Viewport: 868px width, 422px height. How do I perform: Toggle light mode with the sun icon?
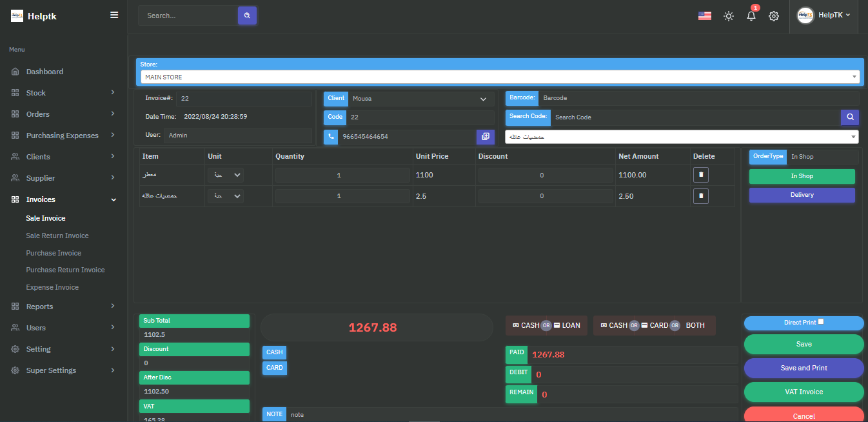[x=729, y=16]
